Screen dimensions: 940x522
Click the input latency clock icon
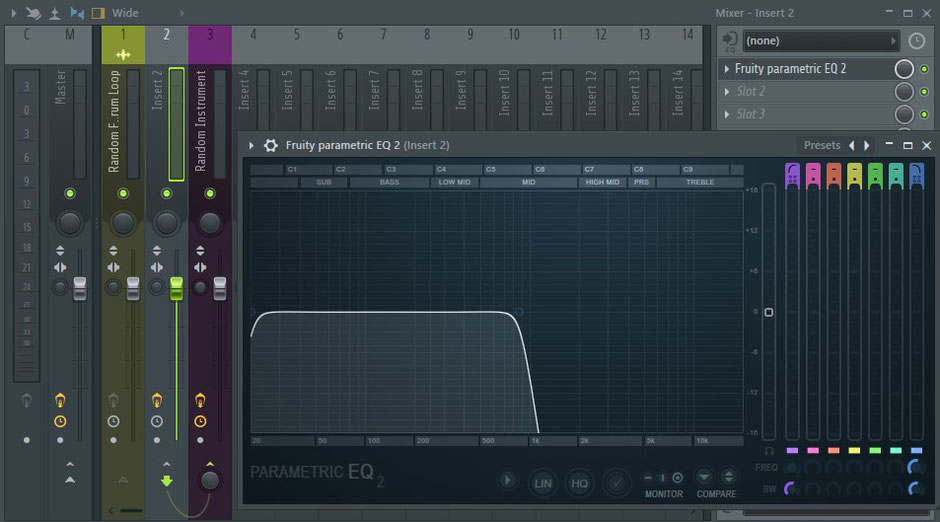(916, 41)
